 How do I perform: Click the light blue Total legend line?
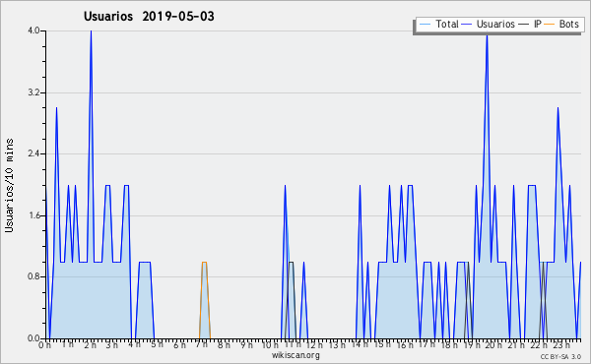click(425, 25)
